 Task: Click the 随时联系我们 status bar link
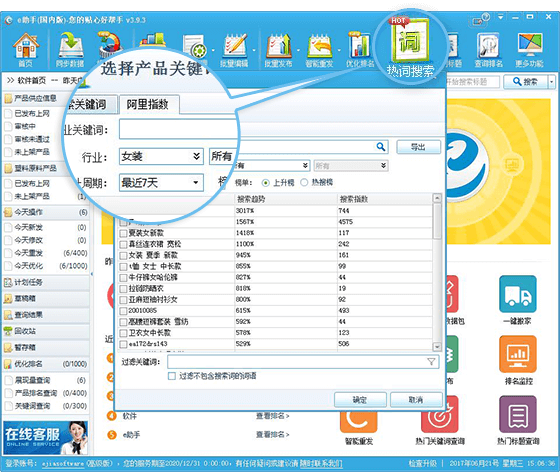(x=321, y=463)
